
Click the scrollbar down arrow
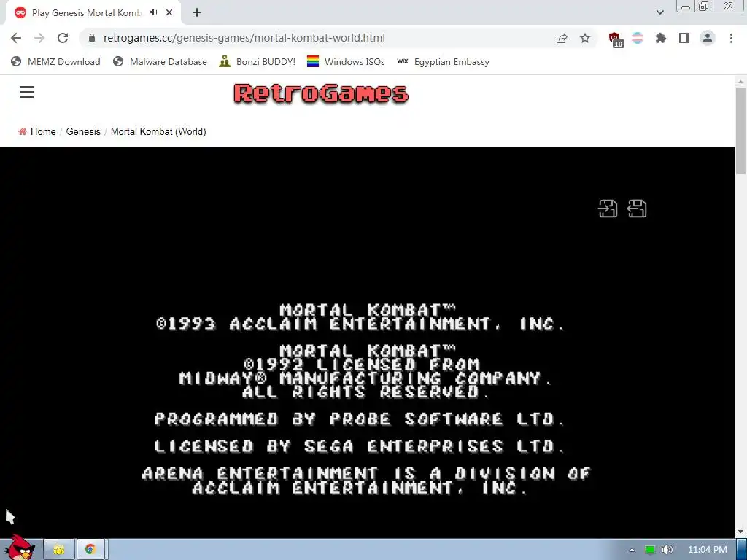(740, 532)
